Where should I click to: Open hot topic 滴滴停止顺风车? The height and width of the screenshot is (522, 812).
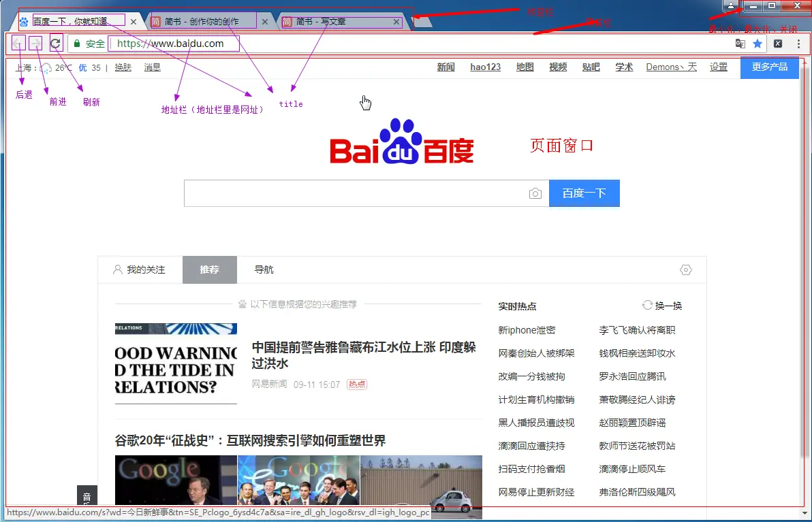[632, 469]
